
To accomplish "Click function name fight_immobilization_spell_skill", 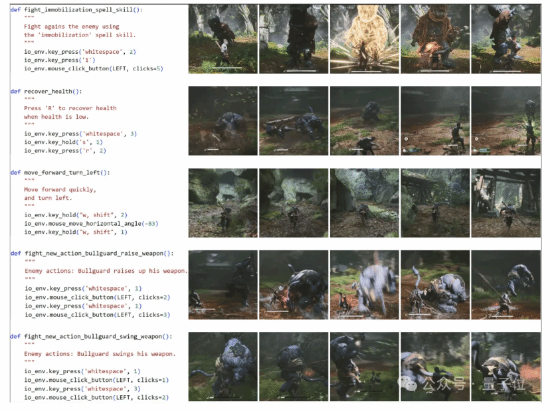I will tap(78, 10).
